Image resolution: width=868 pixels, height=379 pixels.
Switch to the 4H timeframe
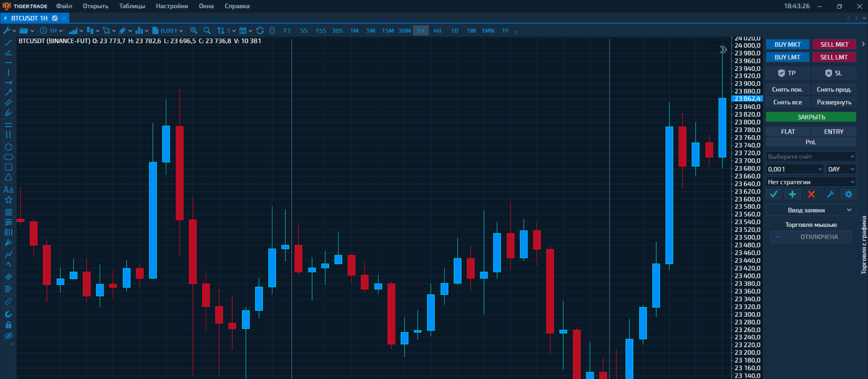[x=437, y=31]
